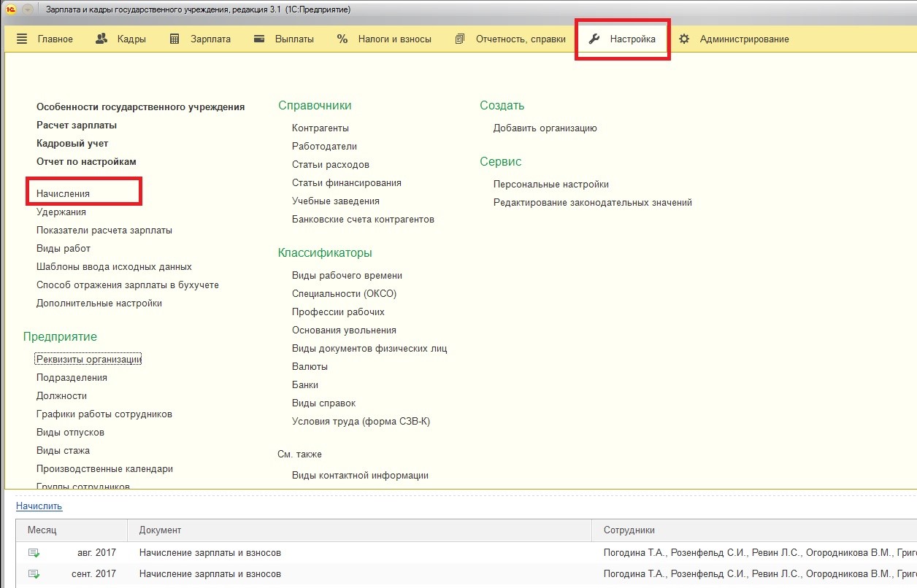Open the Начисления list

(x=64, y=193)
